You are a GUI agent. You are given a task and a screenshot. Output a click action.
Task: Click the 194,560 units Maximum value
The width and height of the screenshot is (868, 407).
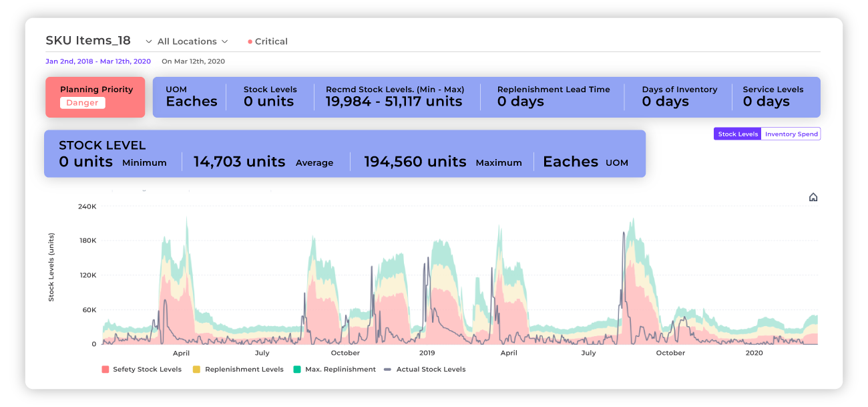[415, 162]
